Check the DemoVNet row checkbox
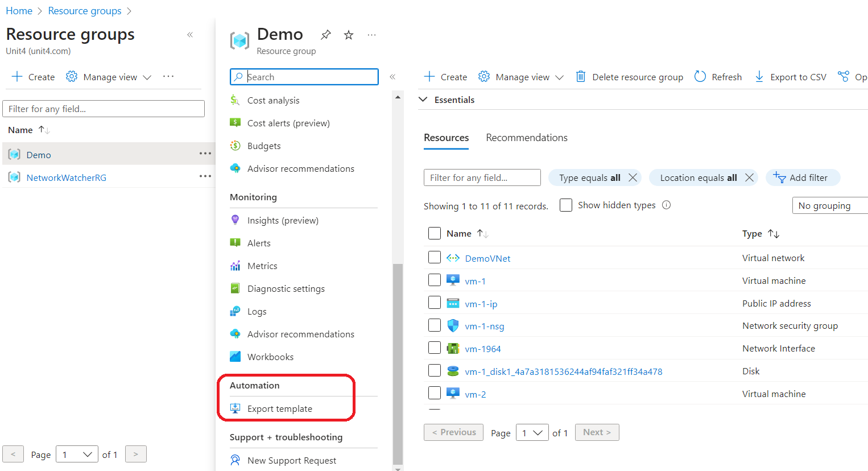 pos(435,257)
